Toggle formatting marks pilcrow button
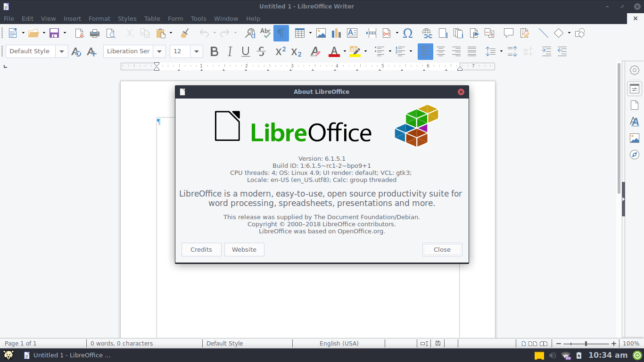Screen dimensions: 644x362 (x=281, y=33)
